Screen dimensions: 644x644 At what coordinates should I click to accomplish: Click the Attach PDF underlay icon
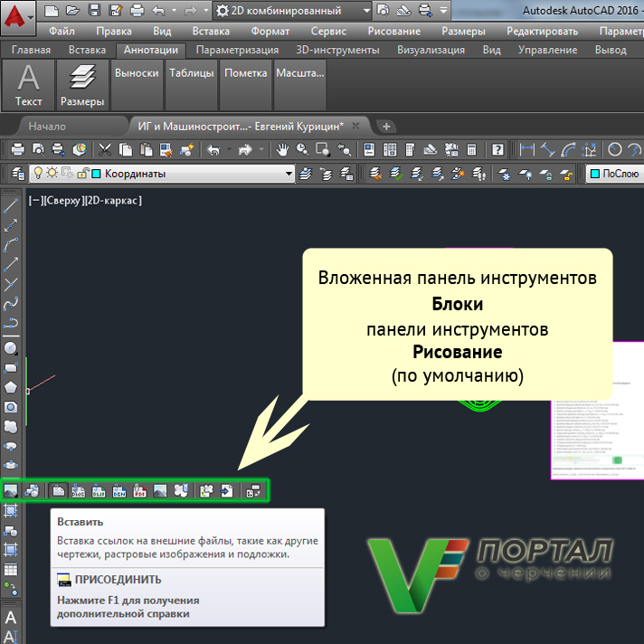coord(139,490)
